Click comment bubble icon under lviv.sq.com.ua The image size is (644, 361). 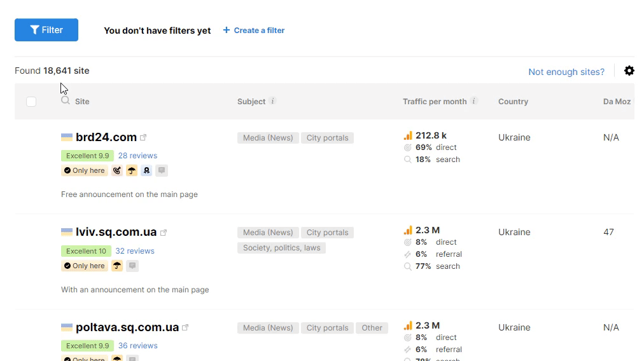pos(132,266)
